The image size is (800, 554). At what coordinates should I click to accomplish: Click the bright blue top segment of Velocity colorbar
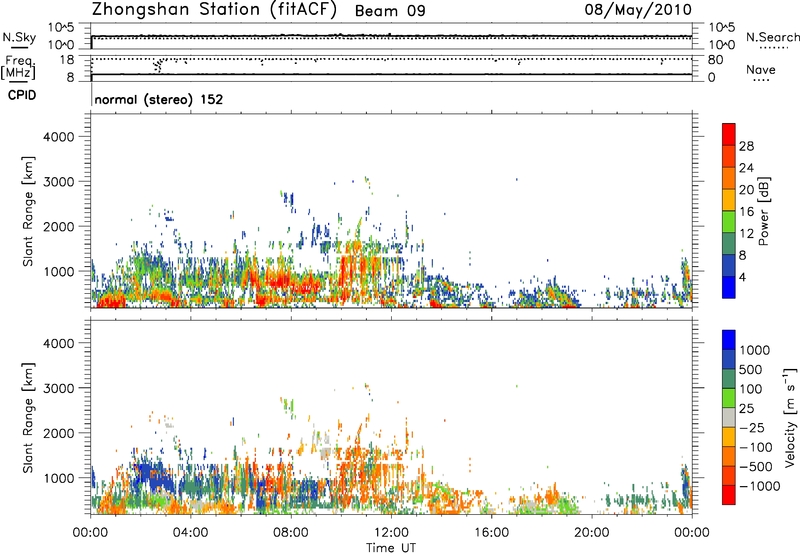click(x=729, y=340)
